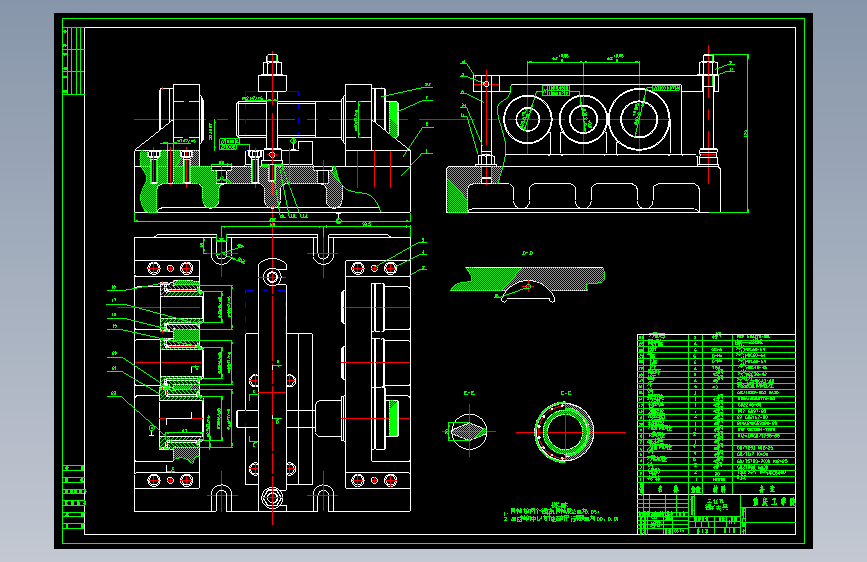Click the C-C section view label

[x=566, y=393]
